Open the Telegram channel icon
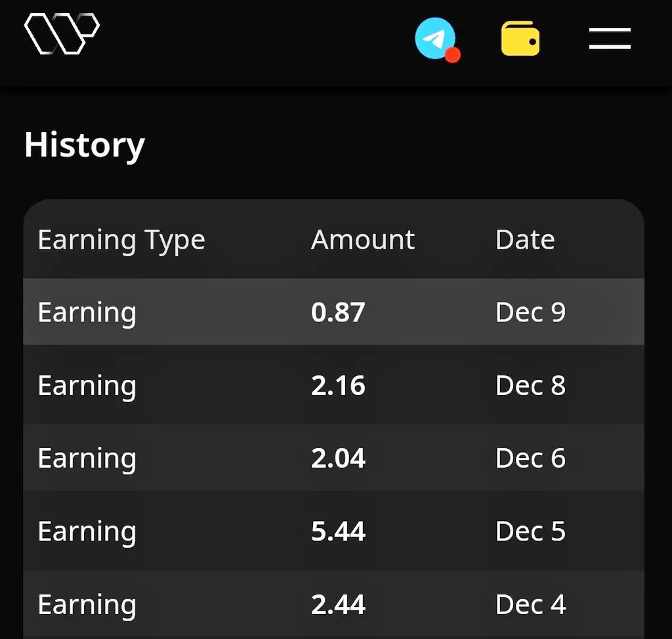The width and height of the screenshot is (672, 639). pos(436,38)
